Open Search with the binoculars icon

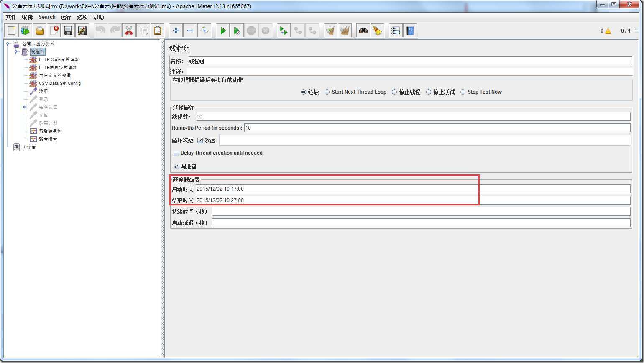(x=363, y=31)
